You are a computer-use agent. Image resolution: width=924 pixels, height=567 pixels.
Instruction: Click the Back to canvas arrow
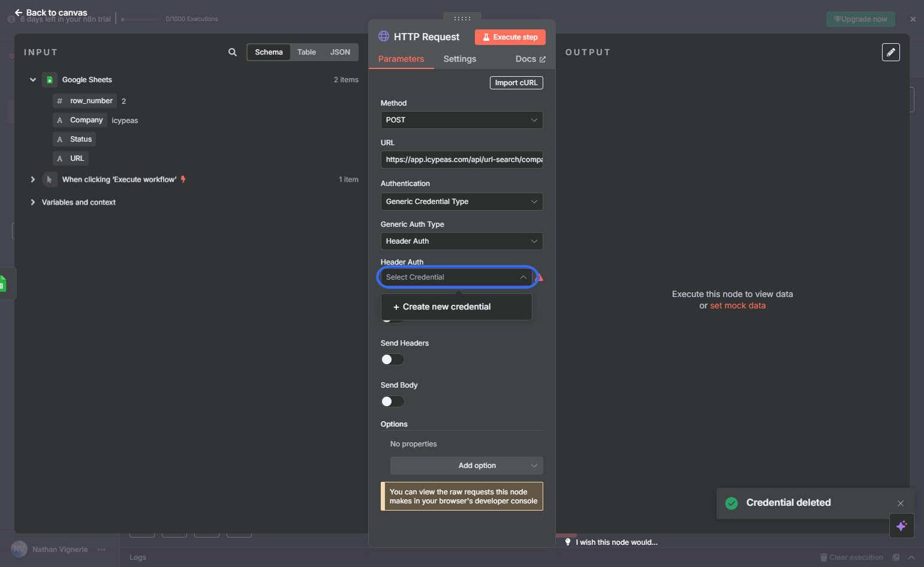pyautogui.click(x=19, y=13)
